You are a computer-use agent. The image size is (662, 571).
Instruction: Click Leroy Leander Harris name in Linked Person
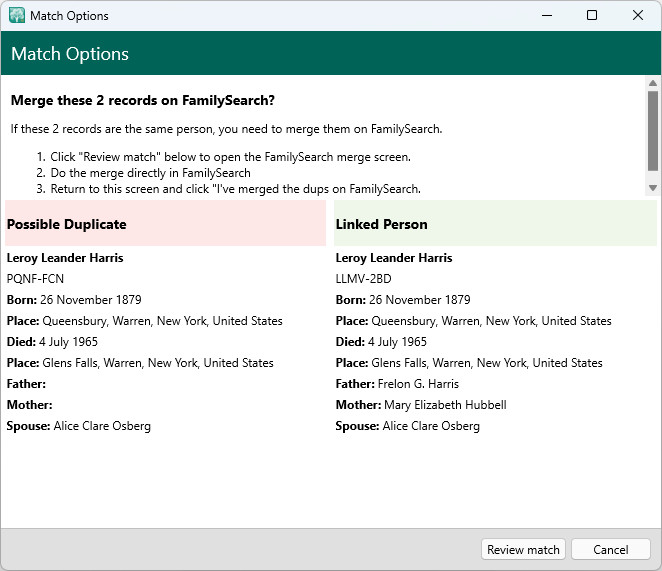(394, 258)
